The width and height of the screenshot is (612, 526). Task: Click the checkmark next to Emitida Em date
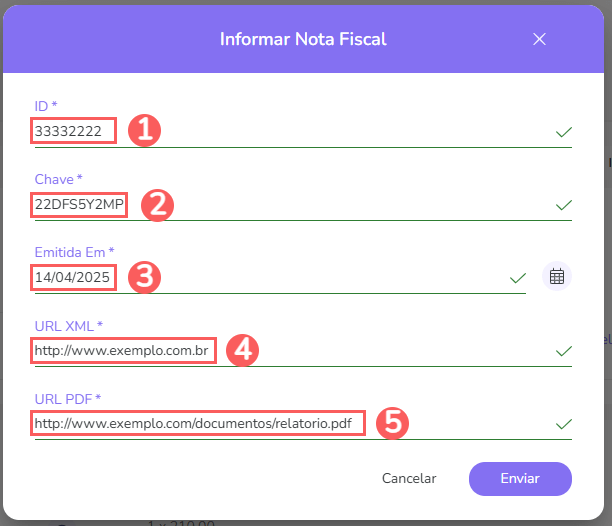(518, 277)
